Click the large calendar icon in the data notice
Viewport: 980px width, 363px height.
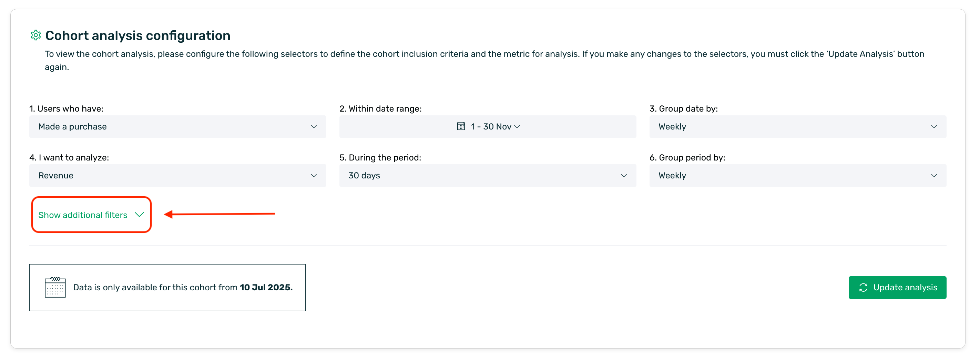click(x=55, y=287)
